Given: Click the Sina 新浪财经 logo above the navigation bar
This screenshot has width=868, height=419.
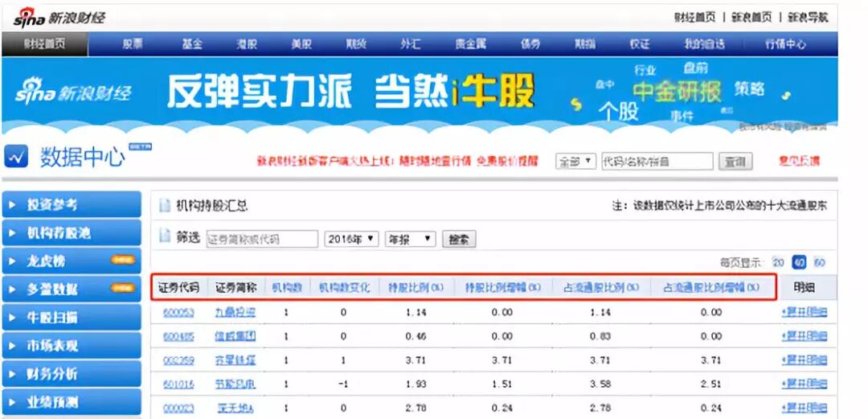Looking at the screenshot, I should [x=59, y=18].
